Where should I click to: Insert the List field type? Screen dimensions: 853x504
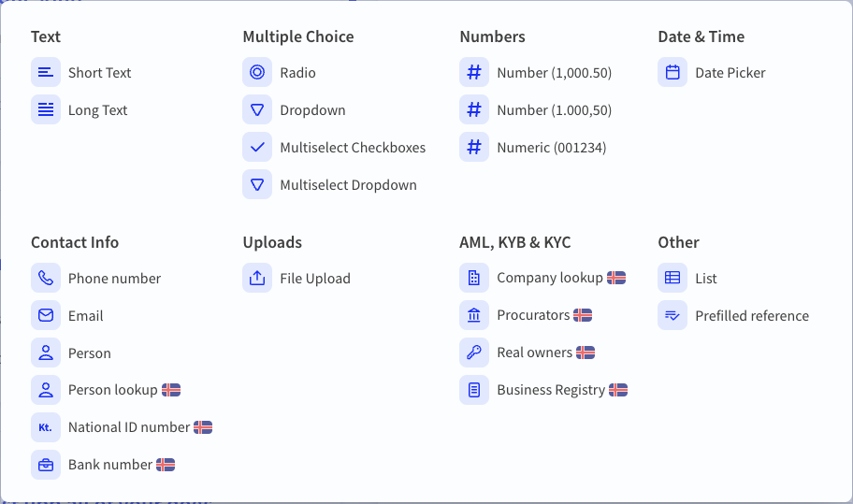tap(705, 279)
